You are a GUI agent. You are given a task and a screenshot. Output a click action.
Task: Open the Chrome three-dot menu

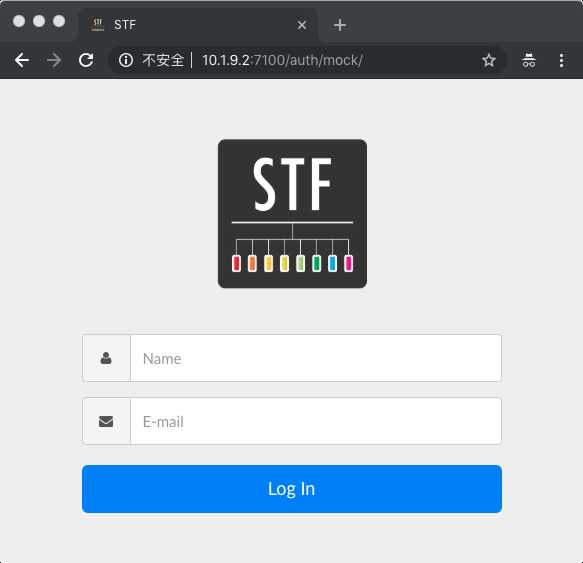click(561, 60)
